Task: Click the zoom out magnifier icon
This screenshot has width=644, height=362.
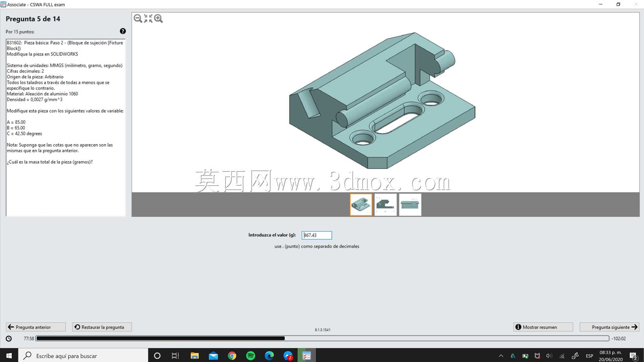Action: click(x=138, y=19)
